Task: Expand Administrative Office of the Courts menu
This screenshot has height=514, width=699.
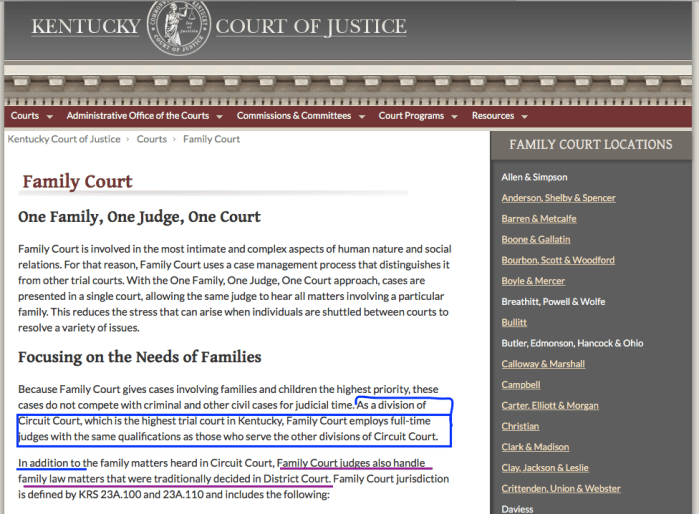Action: click(143, 116)
